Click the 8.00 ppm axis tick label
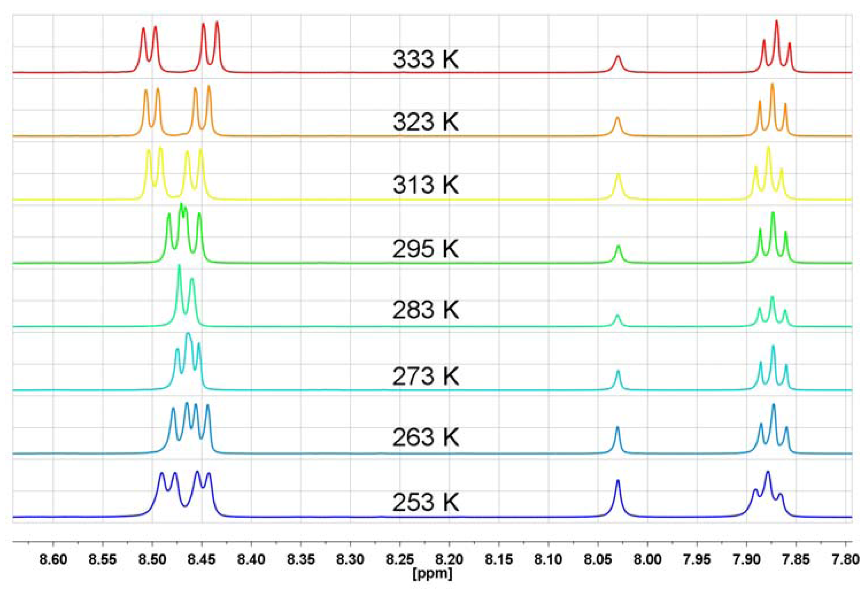This screenshot has width=868, height=591. (x=647, y=560)
